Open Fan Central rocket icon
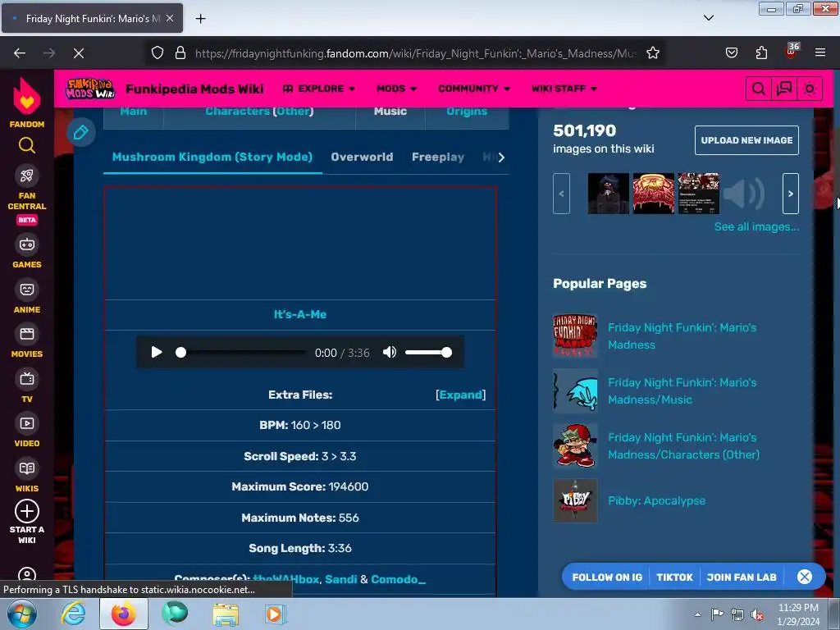This screenshot has height=630, width=840. (x=27, y=176)
